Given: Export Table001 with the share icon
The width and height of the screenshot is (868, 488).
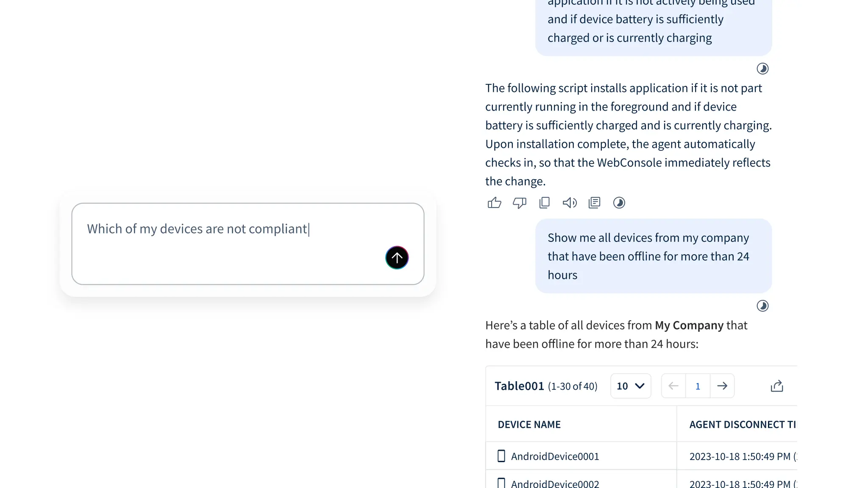Looking at the screenshot, I should (777, 386).
